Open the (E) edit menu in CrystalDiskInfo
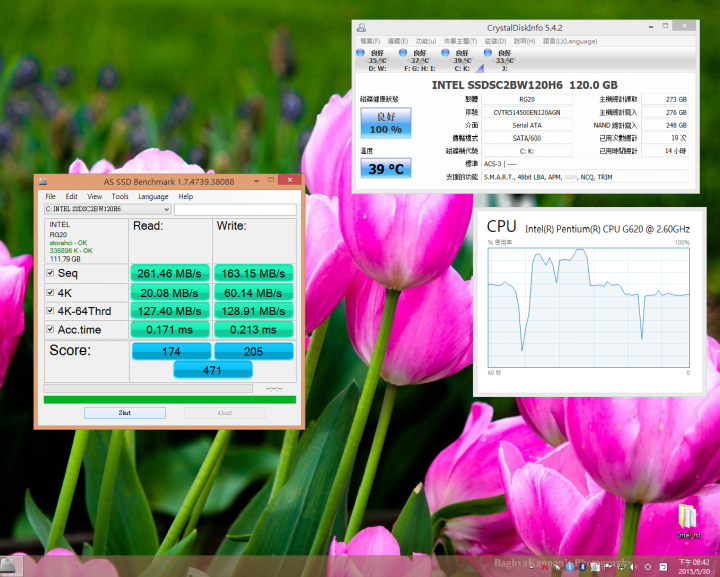Viewport: 720px width, 577px height. coord(398,41)
